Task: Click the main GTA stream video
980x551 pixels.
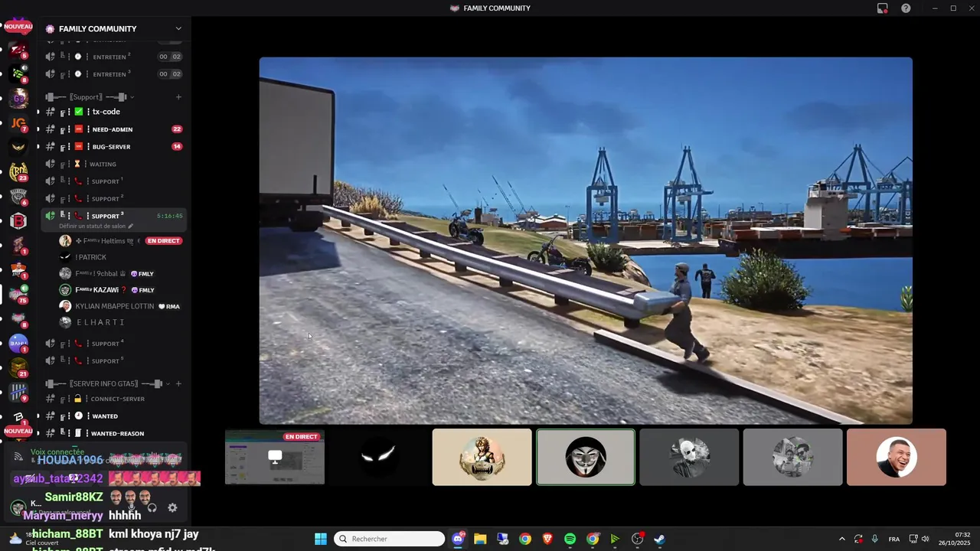Action: coord(586,240)
